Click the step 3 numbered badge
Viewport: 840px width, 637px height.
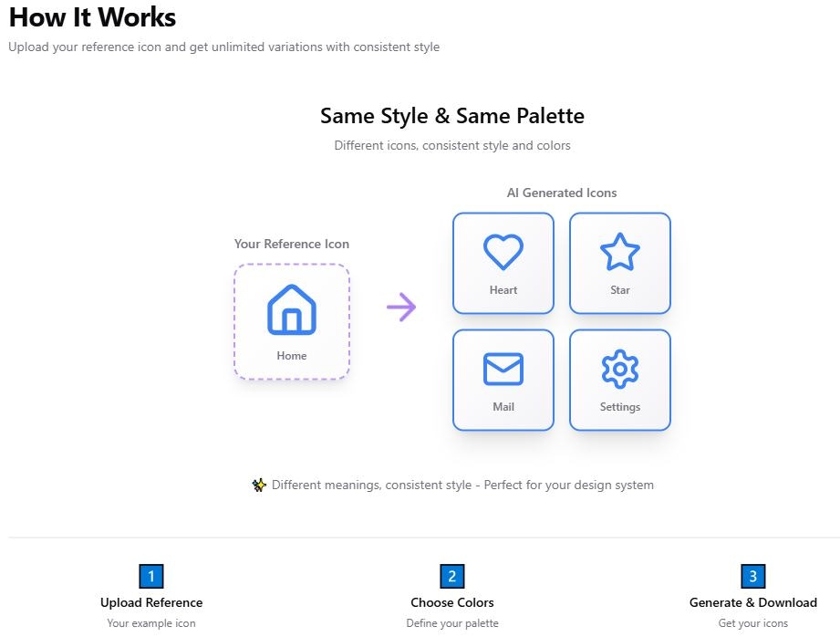[x=752, y=577]
